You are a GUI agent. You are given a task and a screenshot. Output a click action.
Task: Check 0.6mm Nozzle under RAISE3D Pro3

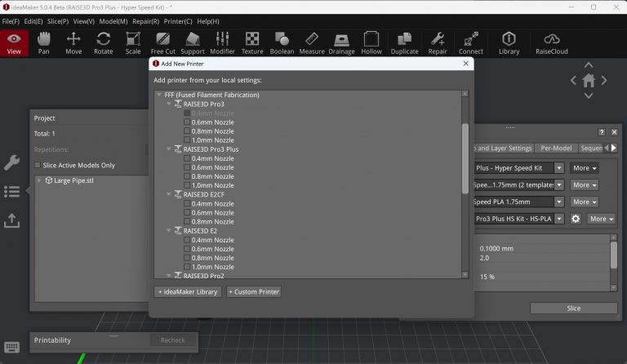pos(187,122)
